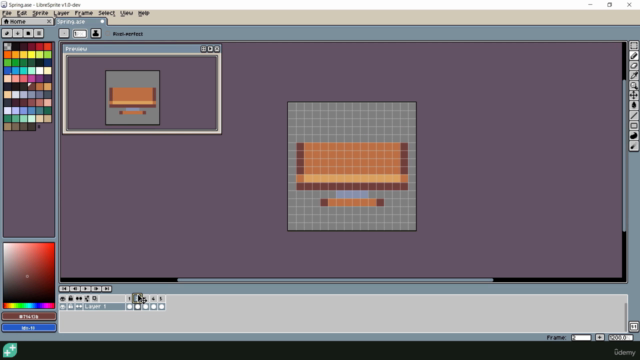Toggle continuous layers icon in timeline header
Viewport: 640px width, 360px height.
coord(79,298)
